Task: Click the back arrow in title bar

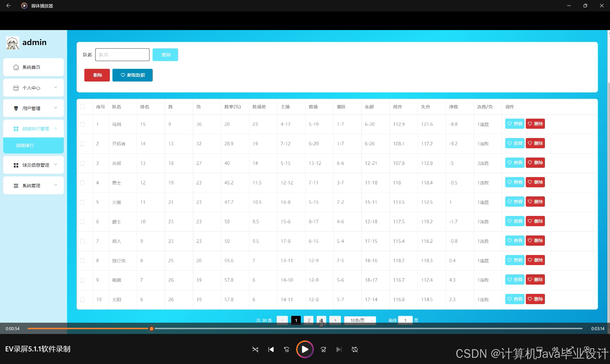Action: tap(8, 5)
